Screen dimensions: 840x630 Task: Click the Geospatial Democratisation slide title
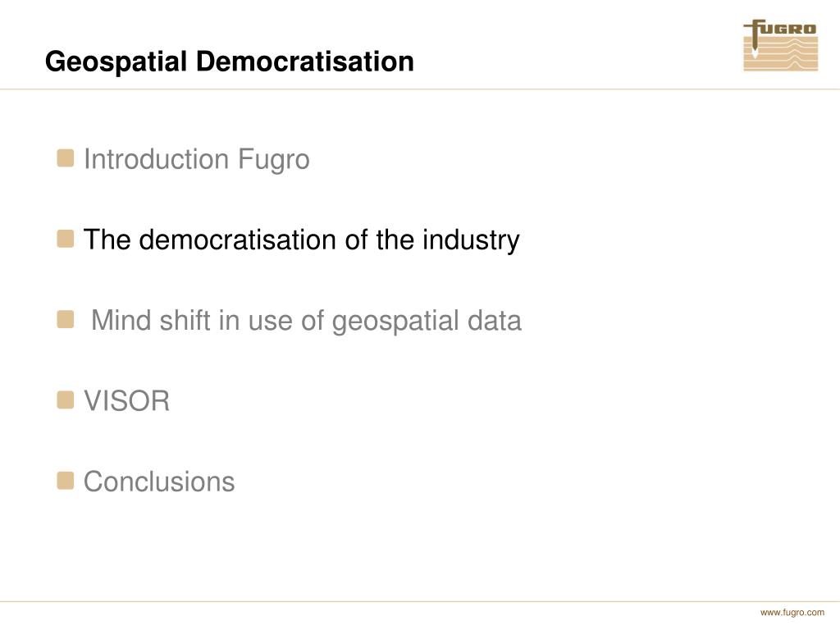pos(230,61)
